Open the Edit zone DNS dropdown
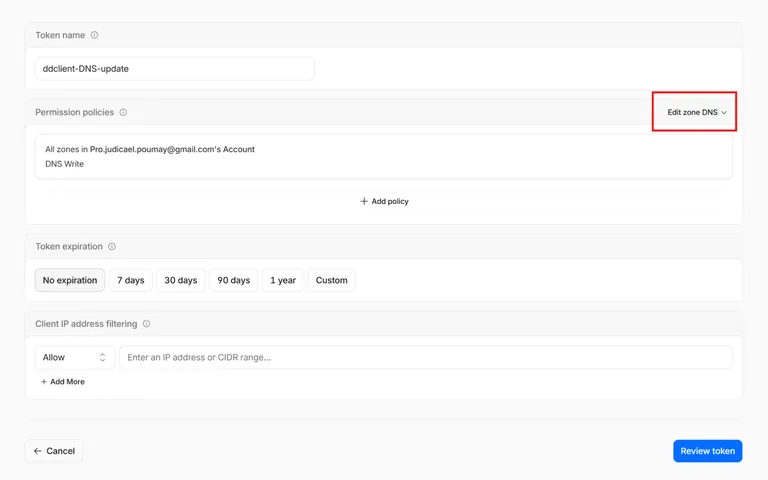Viewport: 768px width, 480px height. (696, 112)
